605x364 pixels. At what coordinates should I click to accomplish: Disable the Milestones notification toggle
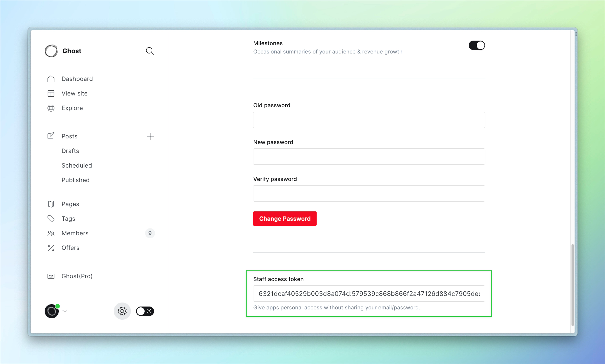coord(476,45)
